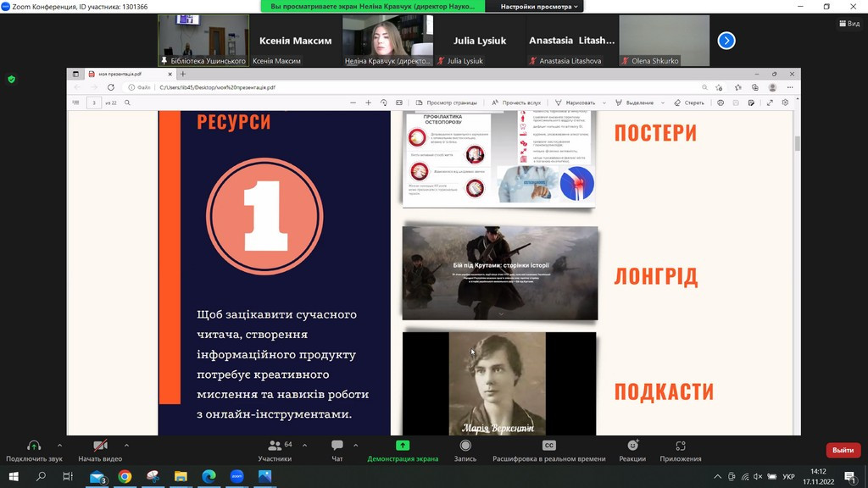Screen dimensions: 868x488
Task: Click the Демонстрация экрана share button
Action: tap(403, 451)
